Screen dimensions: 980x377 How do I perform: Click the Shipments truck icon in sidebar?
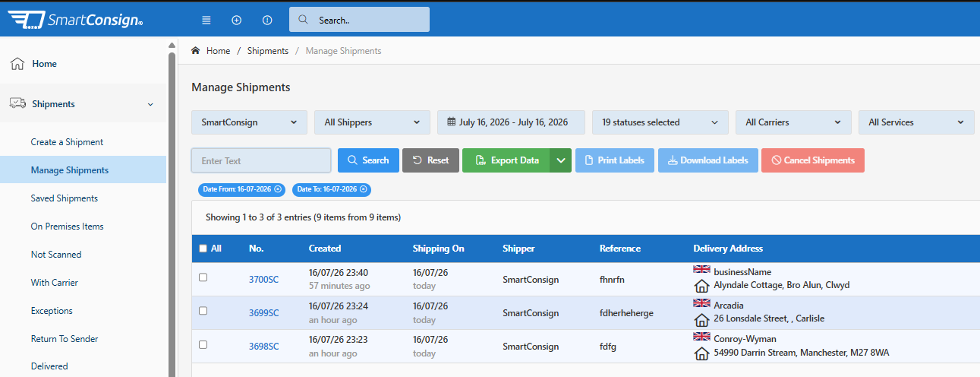click(17, 103)
